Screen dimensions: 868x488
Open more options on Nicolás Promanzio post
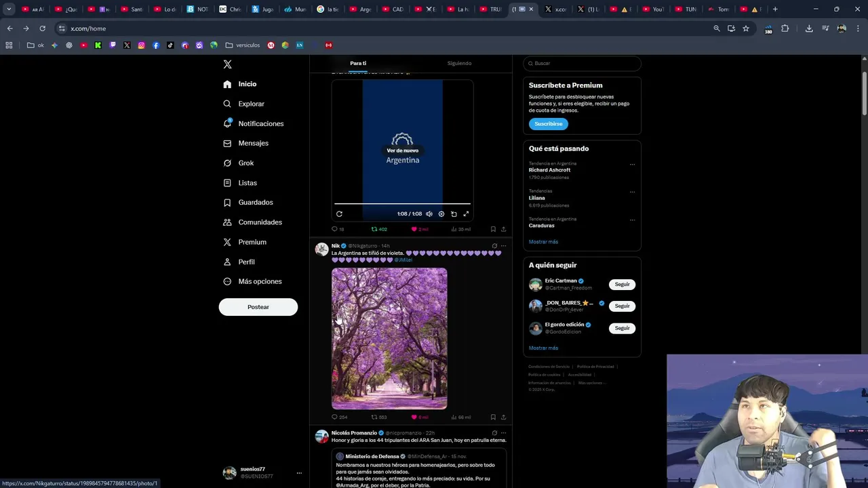pyautogui.click(x=503, y=433)
